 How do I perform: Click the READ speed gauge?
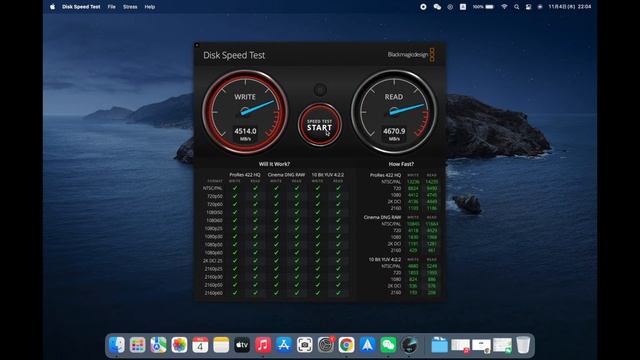click(394, 111)
